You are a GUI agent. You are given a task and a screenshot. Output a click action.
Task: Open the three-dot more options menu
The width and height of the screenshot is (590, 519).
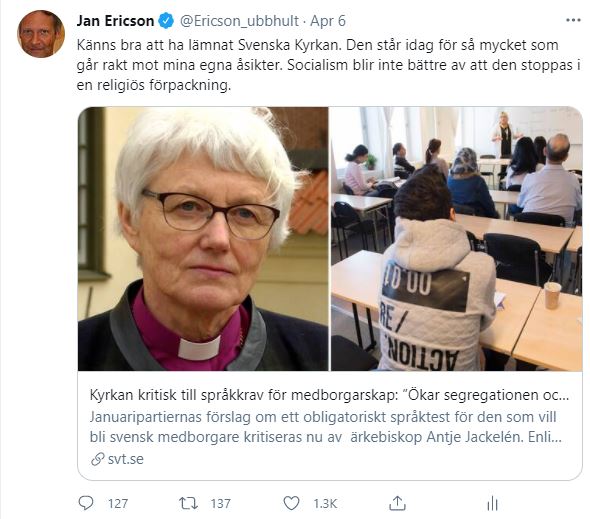coord(573,20)
